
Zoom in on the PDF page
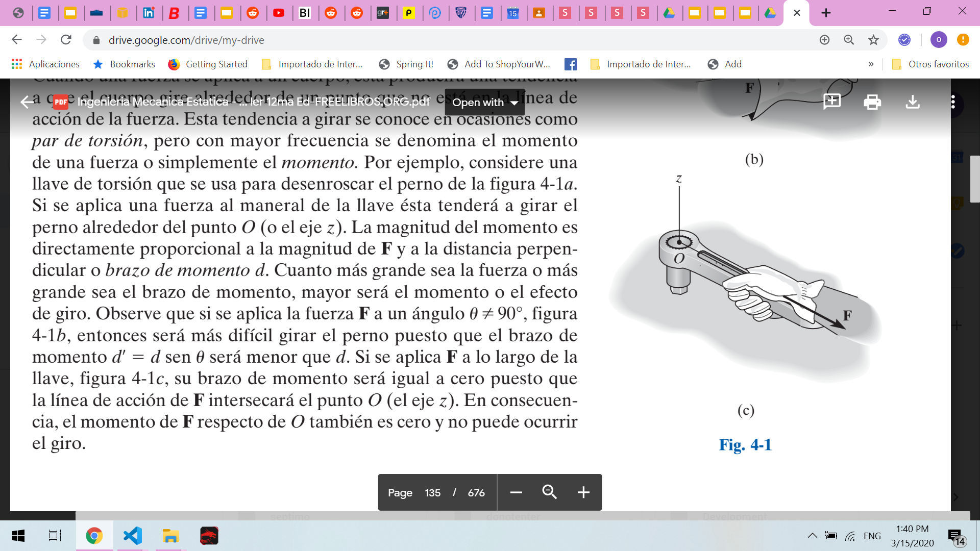pyautogui.click(x=583, y=492)
